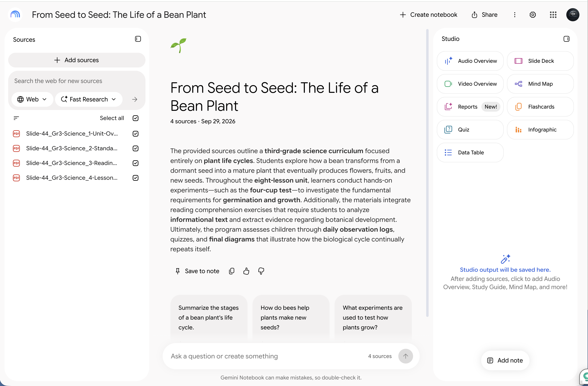Image resolution: width=588 pixels, height=386 pixels.
Task: Uncheck Slide-44_Gr3-Science_3-Readin source checkbox
Action: (x=135, y=163)
